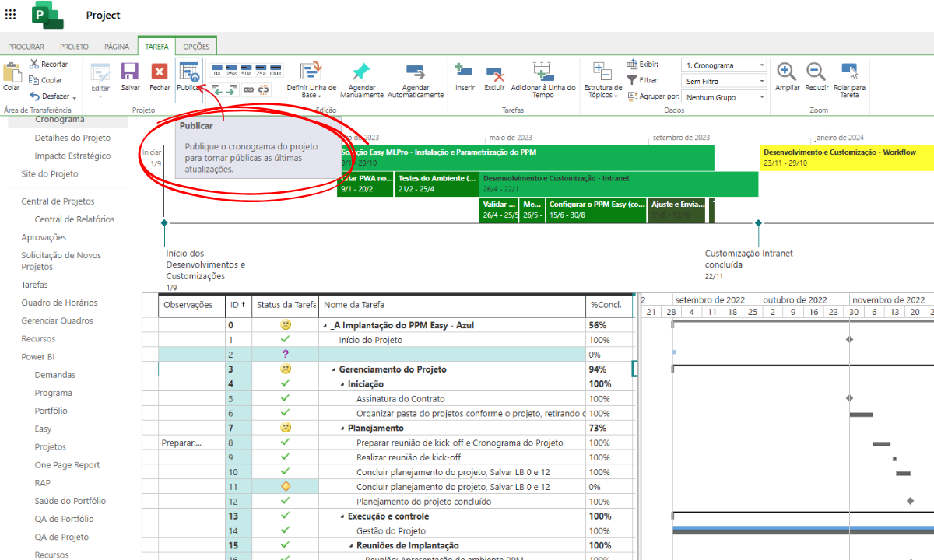Viewport: 934px width, 560px height.
Task: Select Configurar o PPM Easy timeline bar
Action: tap(596, 211)
